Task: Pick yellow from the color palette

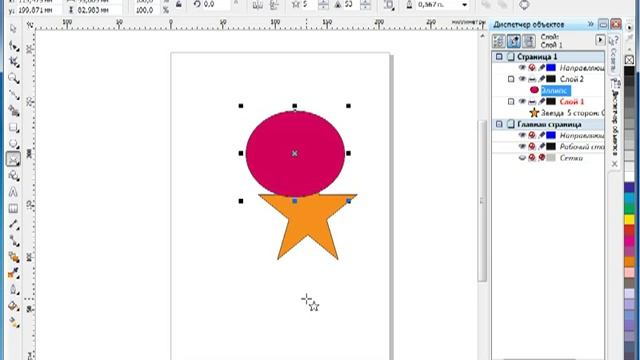Action: pos(629,219)
